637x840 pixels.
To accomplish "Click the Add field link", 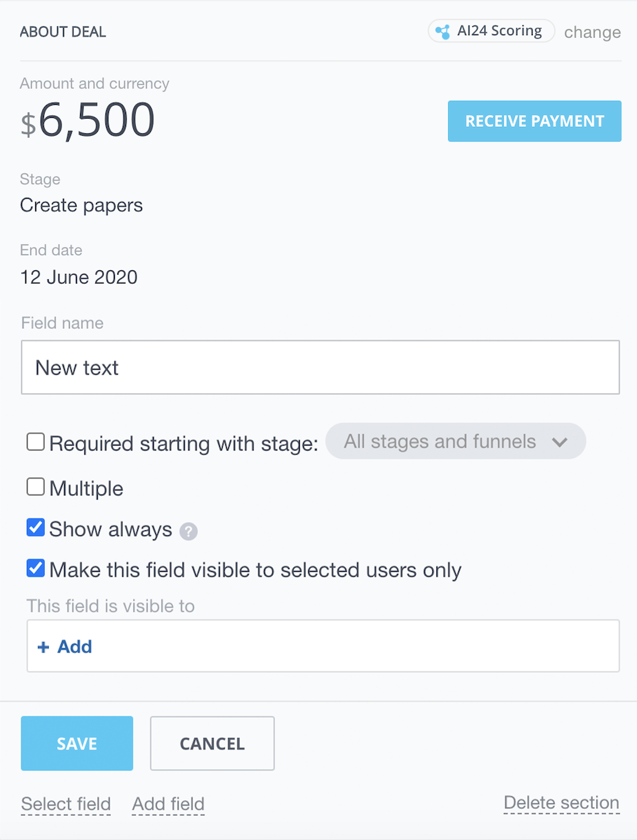I will point(168,804).
